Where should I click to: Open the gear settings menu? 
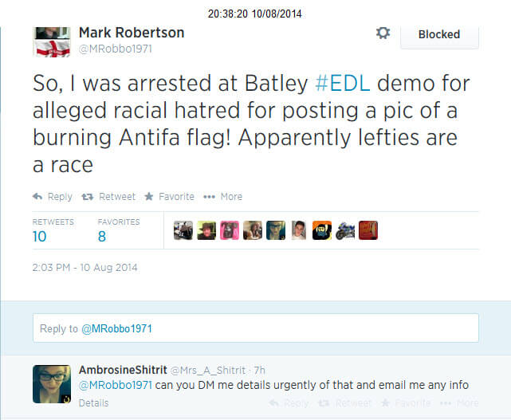coord(383,33)
